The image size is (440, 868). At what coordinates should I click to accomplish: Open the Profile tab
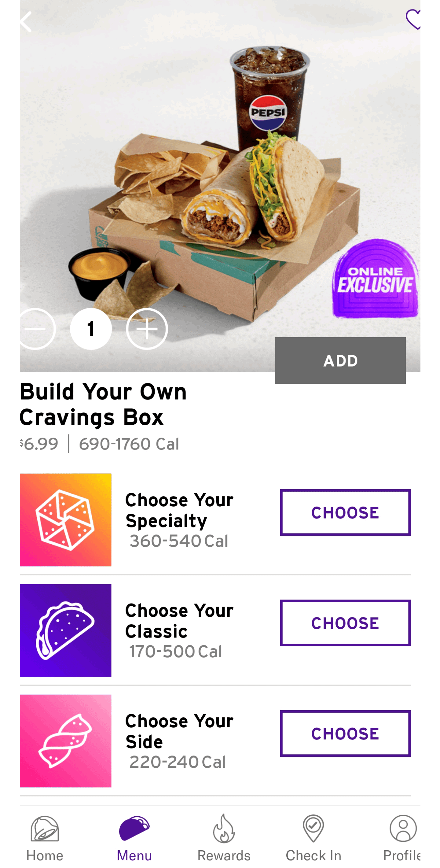click(402, 838)
